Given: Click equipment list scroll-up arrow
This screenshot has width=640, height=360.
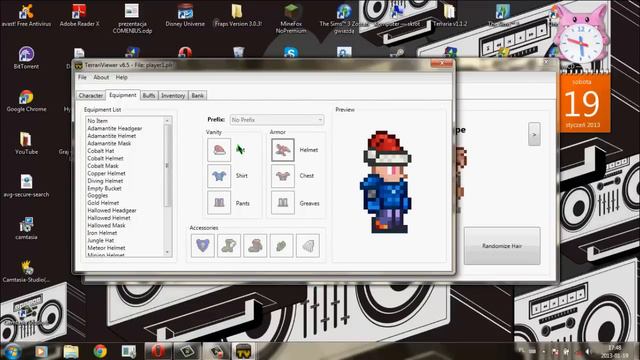Looking at the screenshot, I should 167,120.
